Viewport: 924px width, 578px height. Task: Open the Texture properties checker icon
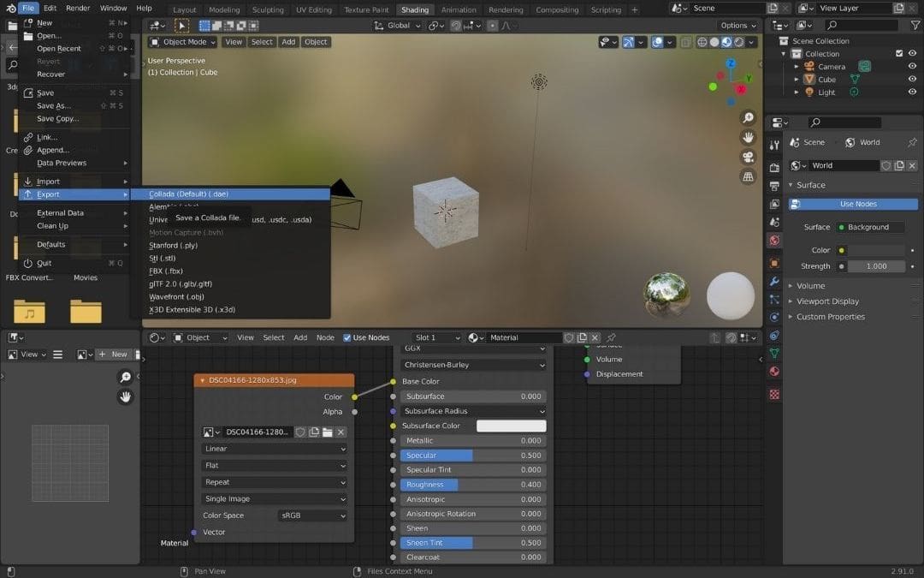pos(774,394)
